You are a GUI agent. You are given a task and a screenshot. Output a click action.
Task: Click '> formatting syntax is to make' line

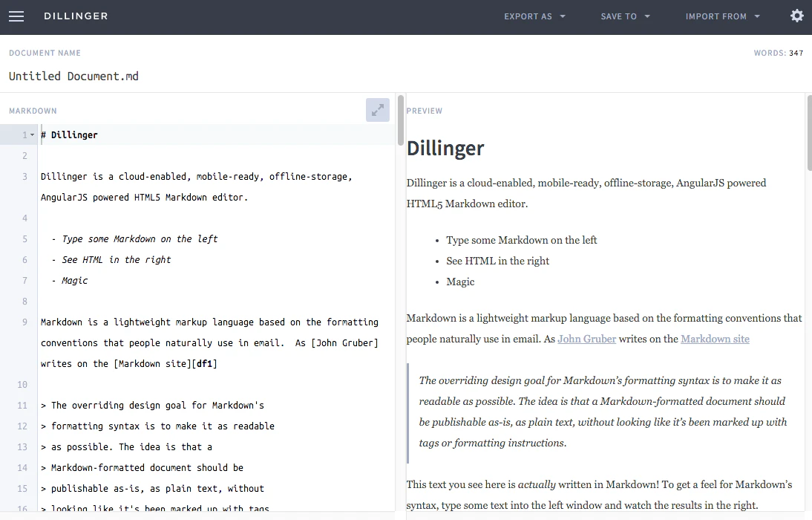pos(157,426)
